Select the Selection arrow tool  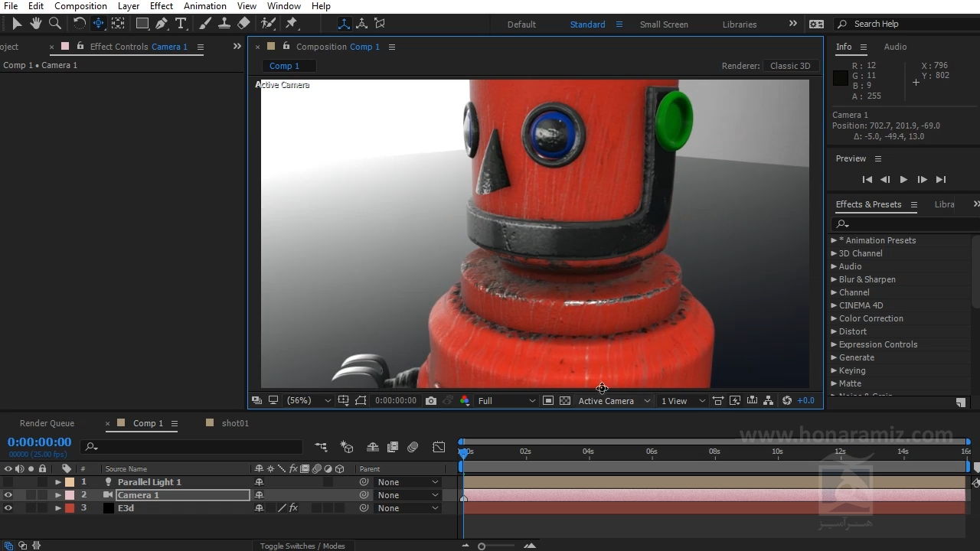pyautogui.click(x=17, y=24)
